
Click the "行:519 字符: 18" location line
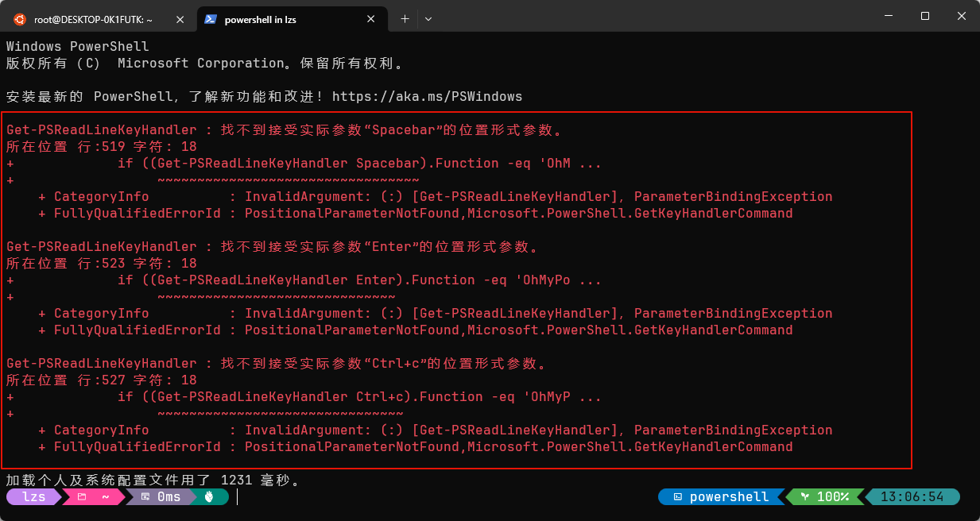102,146
